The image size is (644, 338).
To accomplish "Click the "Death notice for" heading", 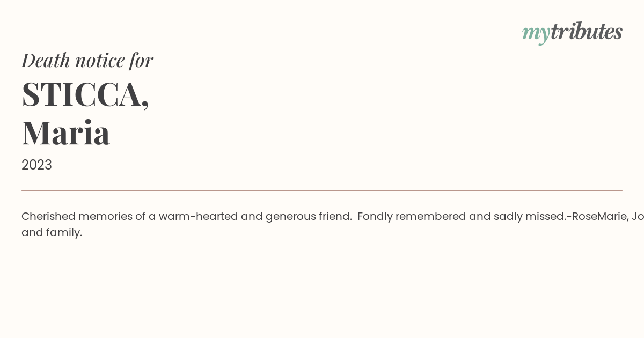I will 87,60.
